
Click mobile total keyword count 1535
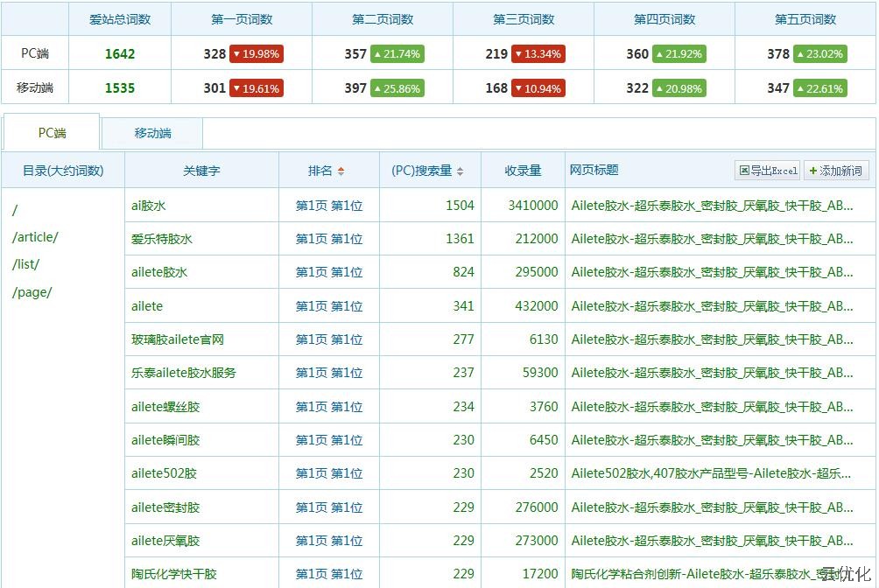[120, 88]
